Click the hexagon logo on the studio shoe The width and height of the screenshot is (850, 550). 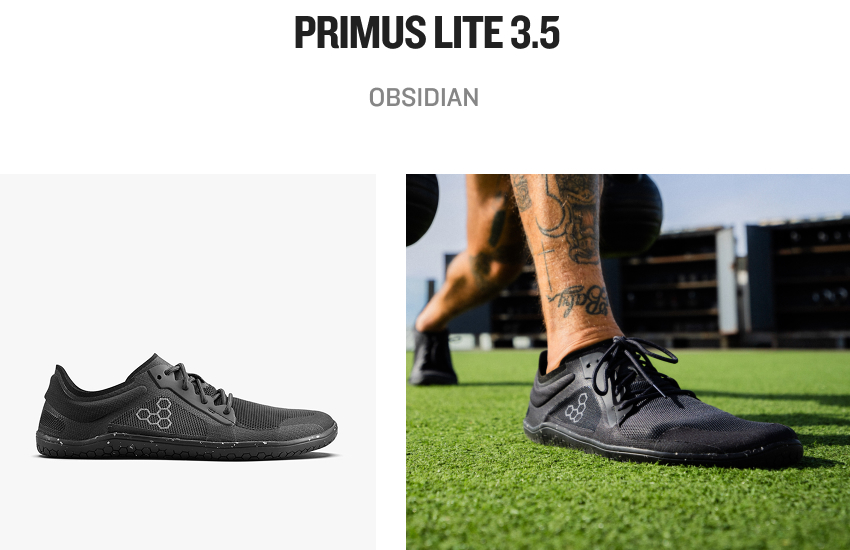tap(155, 413)
